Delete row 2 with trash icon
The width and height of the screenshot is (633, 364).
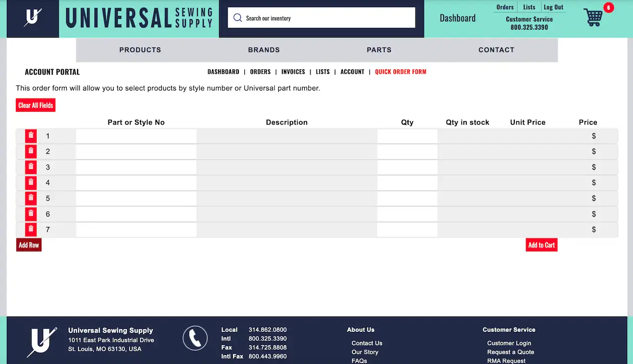pyautogui.click(x=31, y=151)
